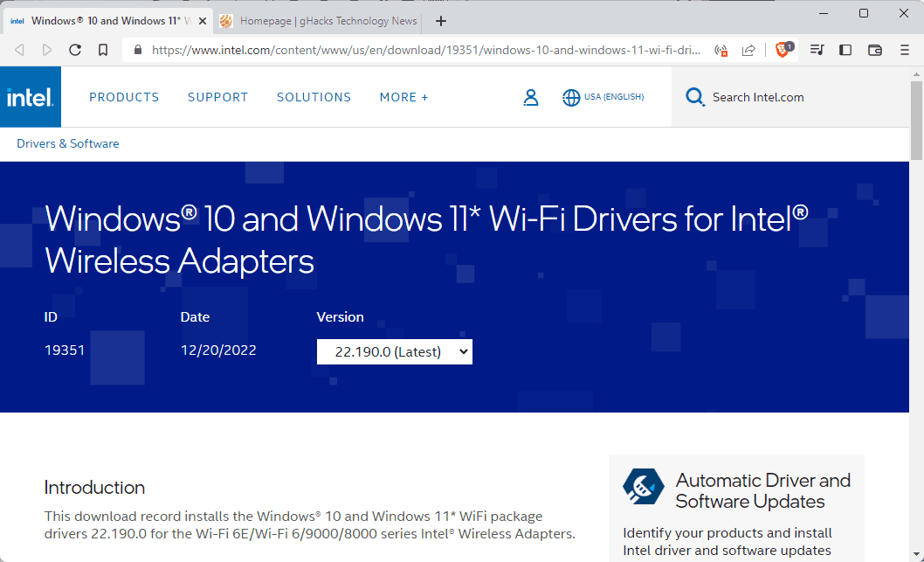Click the driver update assistant icon
Screen dimensions: 924x562
coord(643,487)
